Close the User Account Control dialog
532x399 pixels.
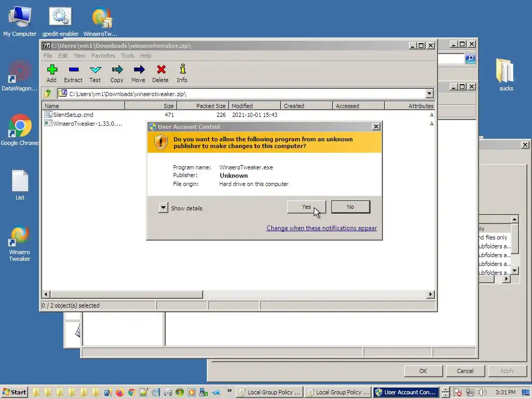tap(376, 127)
